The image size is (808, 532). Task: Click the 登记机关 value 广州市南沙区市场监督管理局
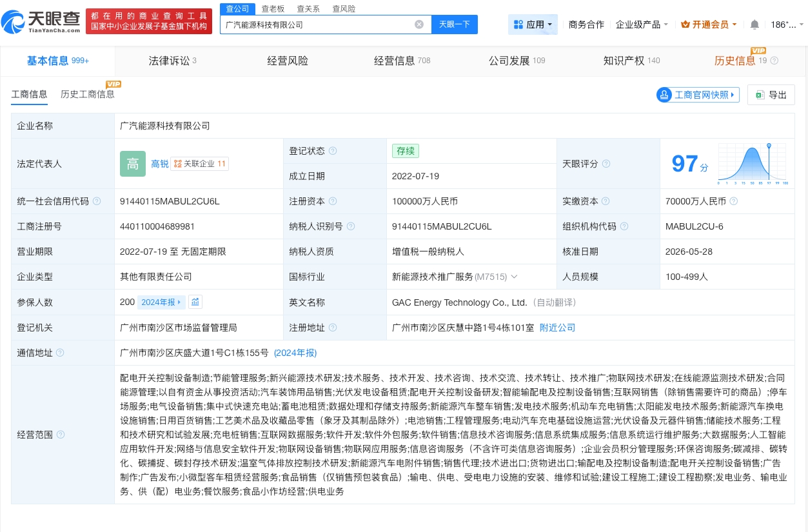click(x=179, y=328)
